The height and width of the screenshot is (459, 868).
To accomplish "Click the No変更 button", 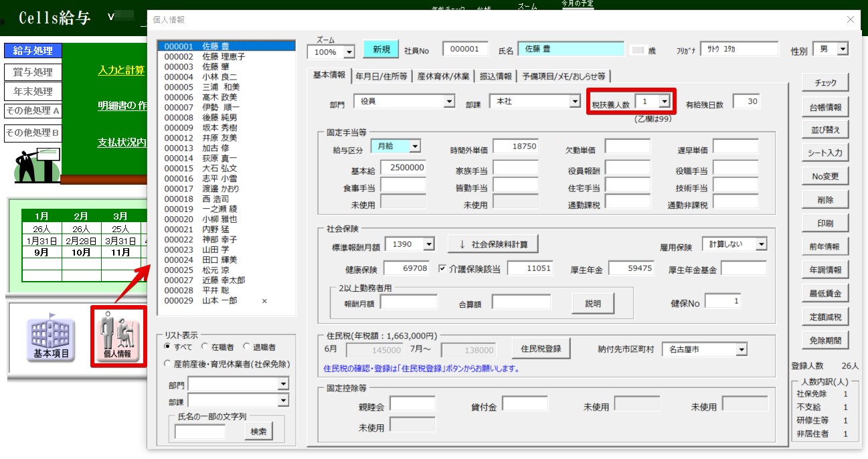I will click(x=825, y=176).
